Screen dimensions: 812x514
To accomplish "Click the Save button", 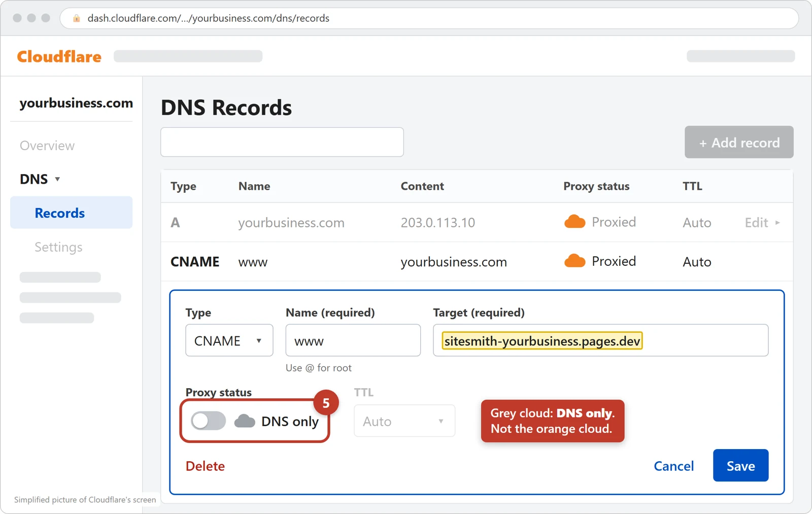I will [740, 465].
